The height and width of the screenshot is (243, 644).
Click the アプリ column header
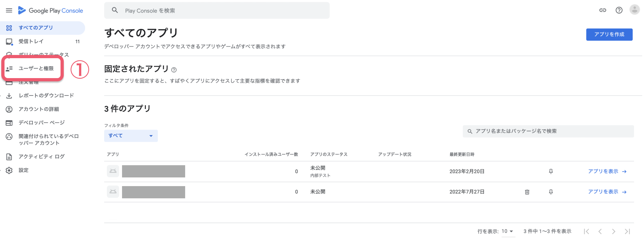click(x=113, y=154)
